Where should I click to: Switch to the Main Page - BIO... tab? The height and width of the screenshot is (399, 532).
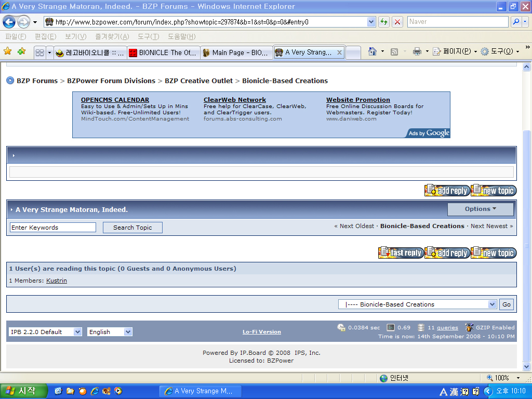(x=236, y=52)
